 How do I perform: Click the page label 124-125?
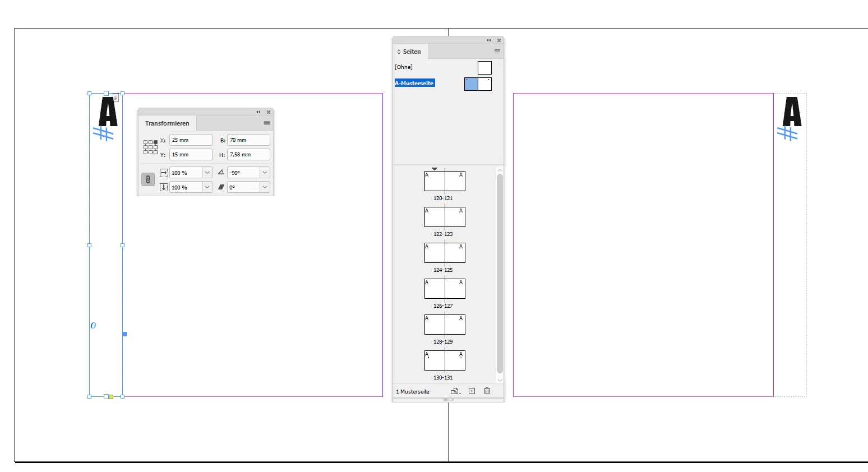click(443, 270)
